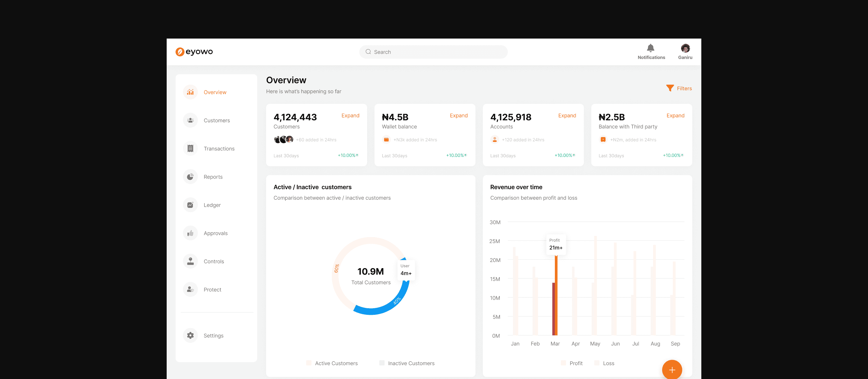
Task: Go to the Controls menu item
Action: pos(213,262)
